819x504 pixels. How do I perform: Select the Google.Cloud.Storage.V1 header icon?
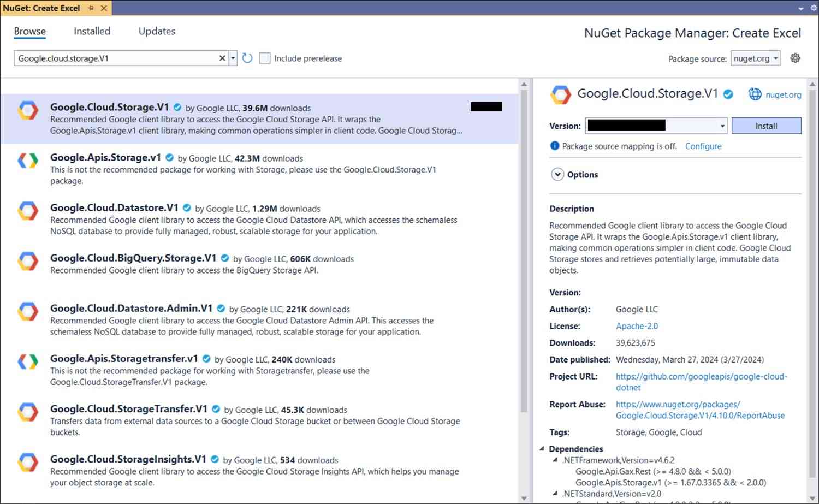click(560, 94)
